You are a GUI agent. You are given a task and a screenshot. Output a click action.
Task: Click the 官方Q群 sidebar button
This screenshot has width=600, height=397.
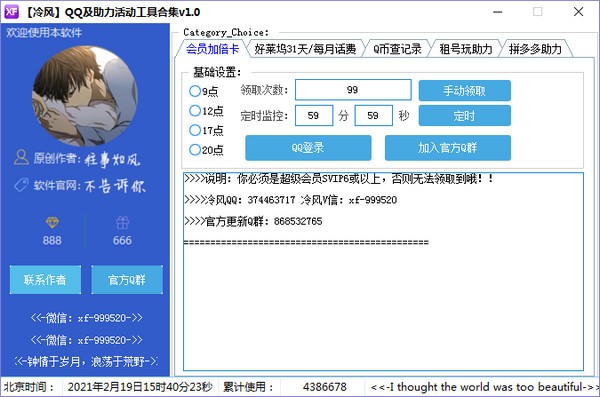pyautogui.click(x=127, y=280)
